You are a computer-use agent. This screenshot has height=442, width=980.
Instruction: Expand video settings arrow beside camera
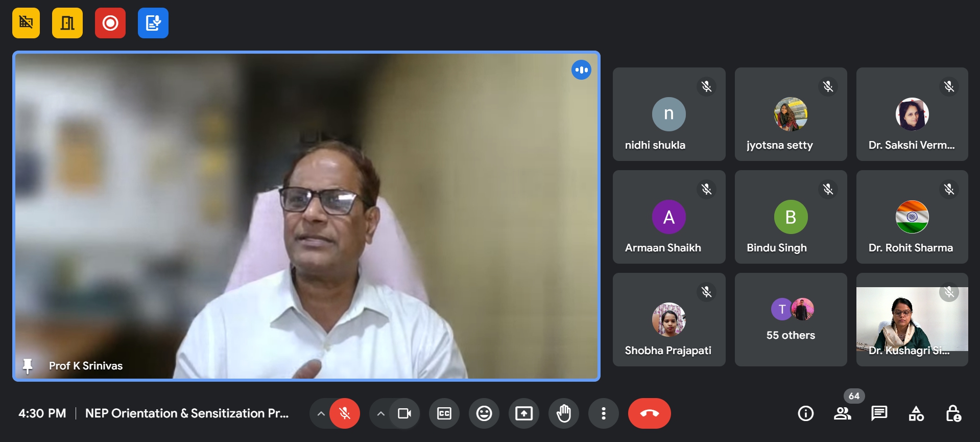pos(380,413)
